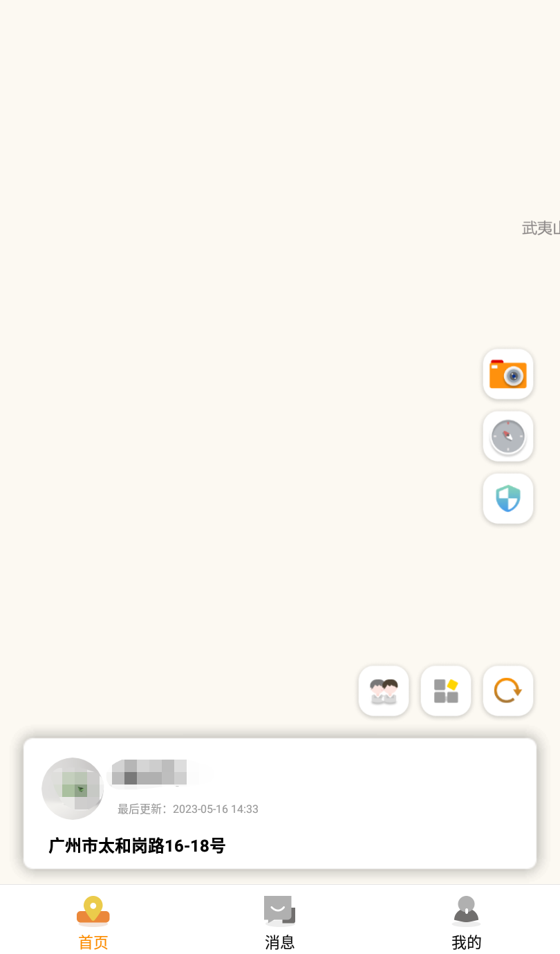Image resolution: width=560 pixels, height=954 pixels.
Task: Tap the address 广州市太和岗路16-18号
Action: (x=137, y=845)
